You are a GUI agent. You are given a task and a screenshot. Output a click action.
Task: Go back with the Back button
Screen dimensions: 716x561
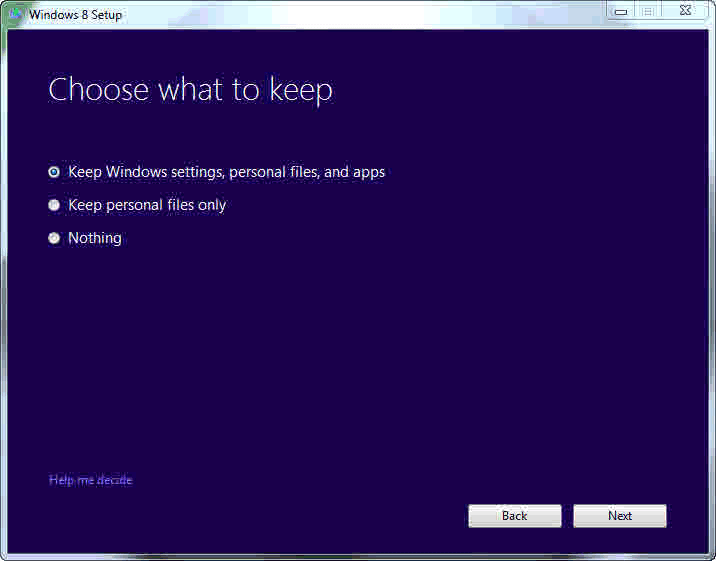tap(515, 516)
